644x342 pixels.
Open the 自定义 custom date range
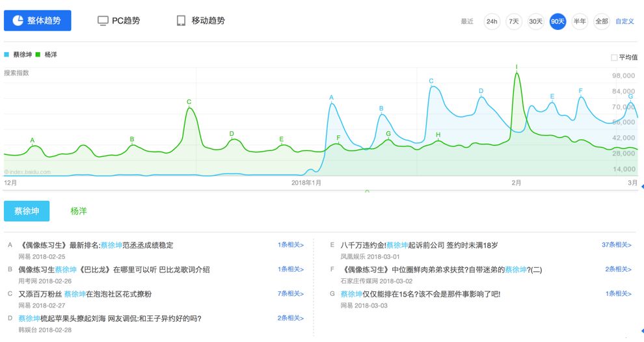624,21
